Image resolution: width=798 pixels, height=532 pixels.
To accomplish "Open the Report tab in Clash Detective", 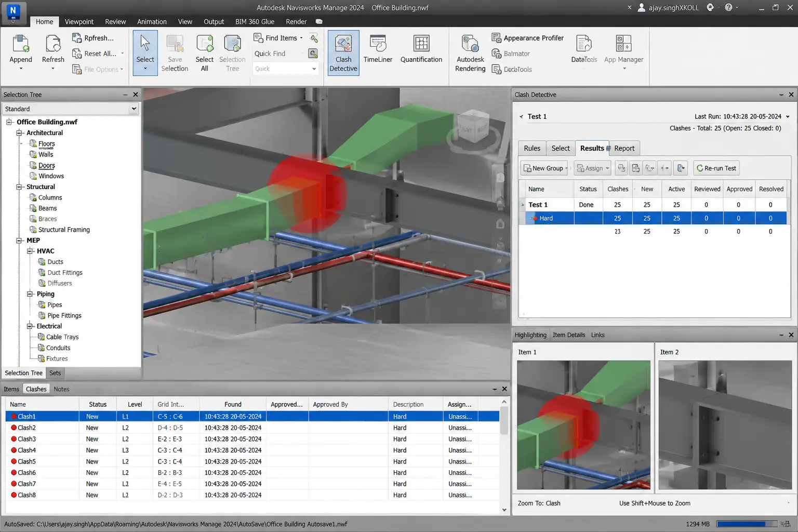I will pyautogui.click(x=624, y=148).
